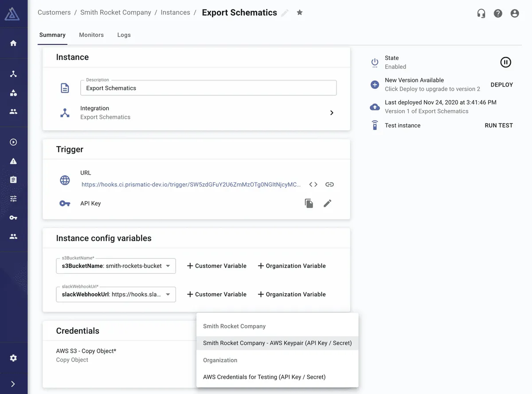532x394 pixels.
Task: Click the DEPLOY button
Action: pyautogui.click(x=501, y=85)
